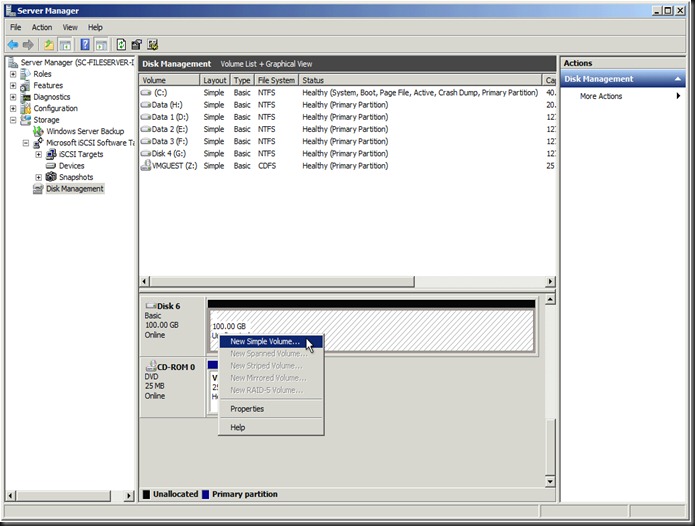The width and height of the screenshot is (695, 526).
Task: Expand the Roles tree node
Action: (13, 74)
